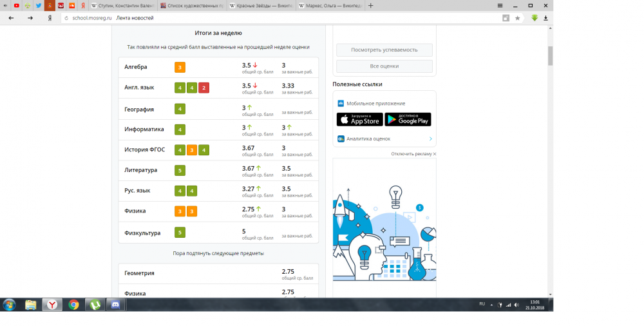Click the Посмотреть успеваемость button
This screenshot has height=326, width=644.
pos(384,50)
